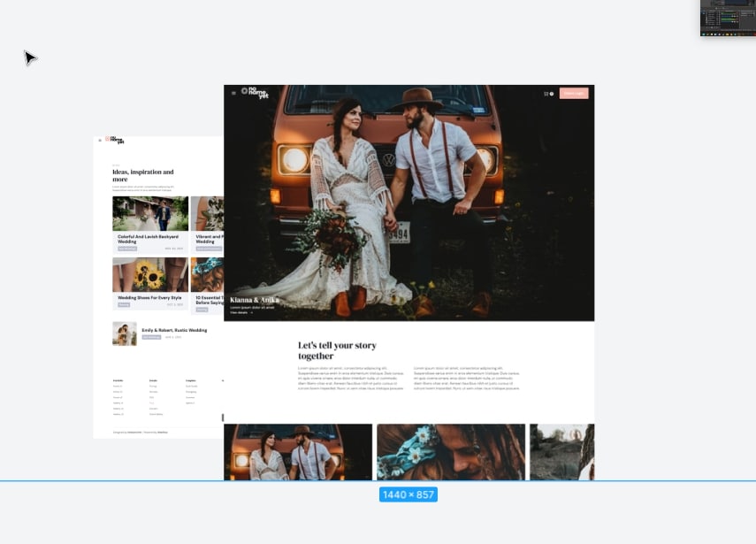The width and height of the screenshot is (756, 544).
Task: Click the blue 1440 × 857 dimension label
Action: [x=408, y=494]
